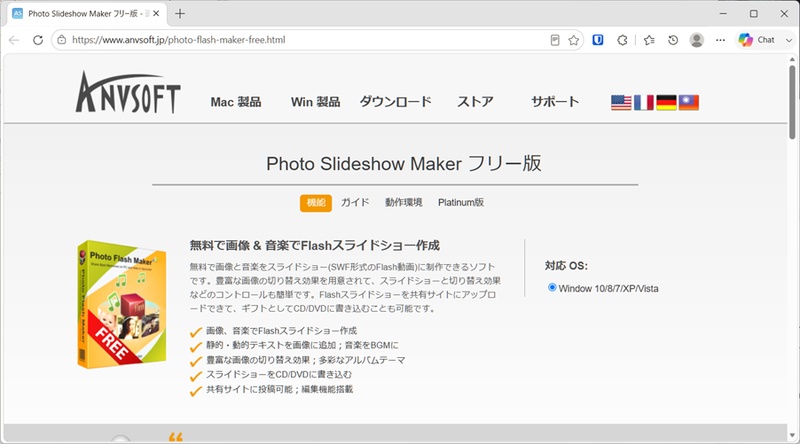Open the Mac 製品 menu
The width and height of the screenshot is (800, 444).
coord(236,102)
